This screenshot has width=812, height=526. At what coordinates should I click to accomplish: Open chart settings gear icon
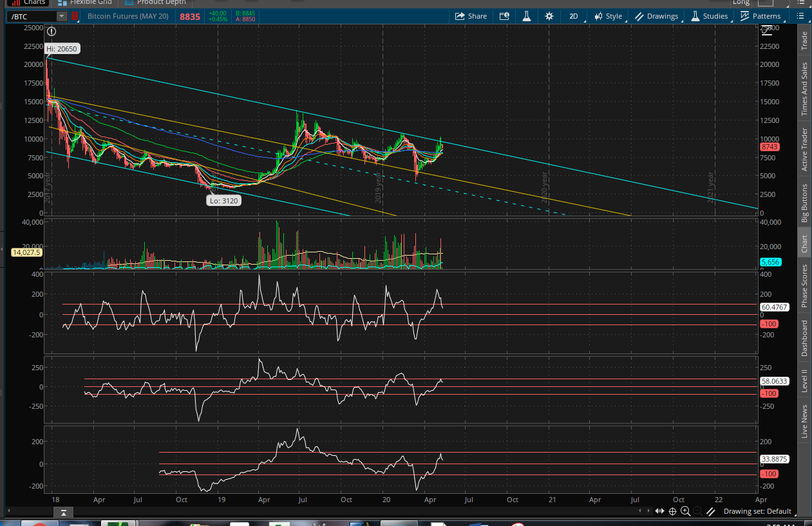(x=549, y=16)
